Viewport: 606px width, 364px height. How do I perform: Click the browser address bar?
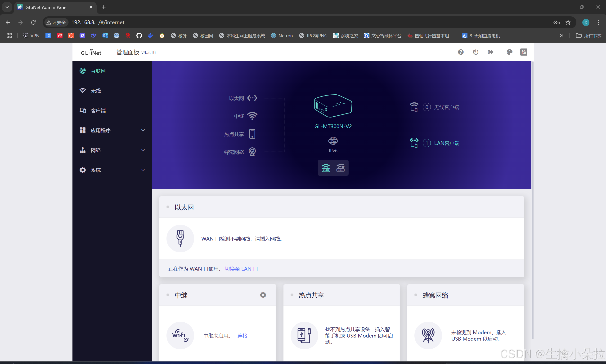[295, 22]
